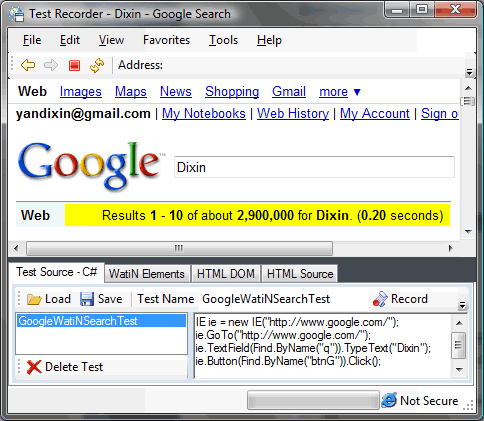
Task: Open the Maps link
Action: click(131, 92)
